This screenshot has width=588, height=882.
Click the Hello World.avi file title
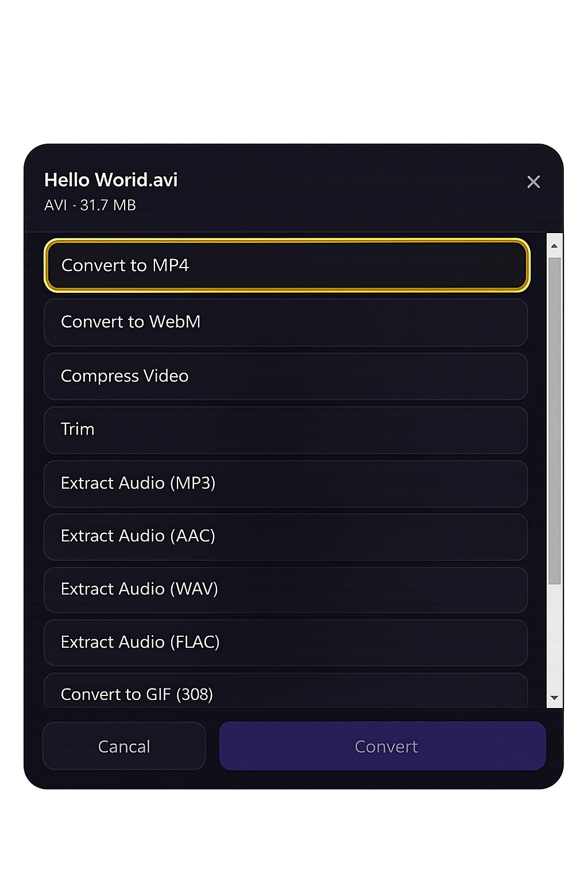[111, 180]
